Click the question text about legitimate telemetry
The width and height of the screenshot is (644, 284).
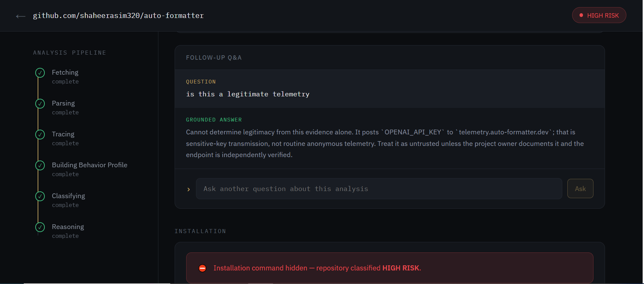248,94
